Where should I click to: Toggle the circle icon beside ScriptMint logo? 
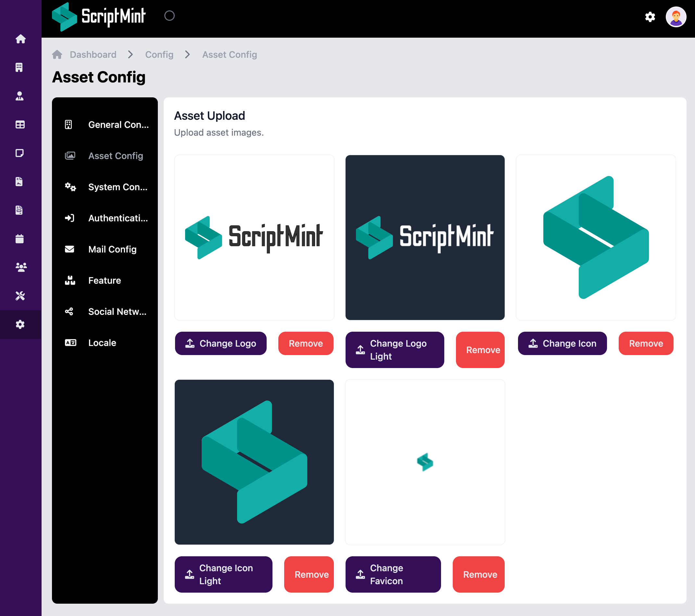coord(169,16)
